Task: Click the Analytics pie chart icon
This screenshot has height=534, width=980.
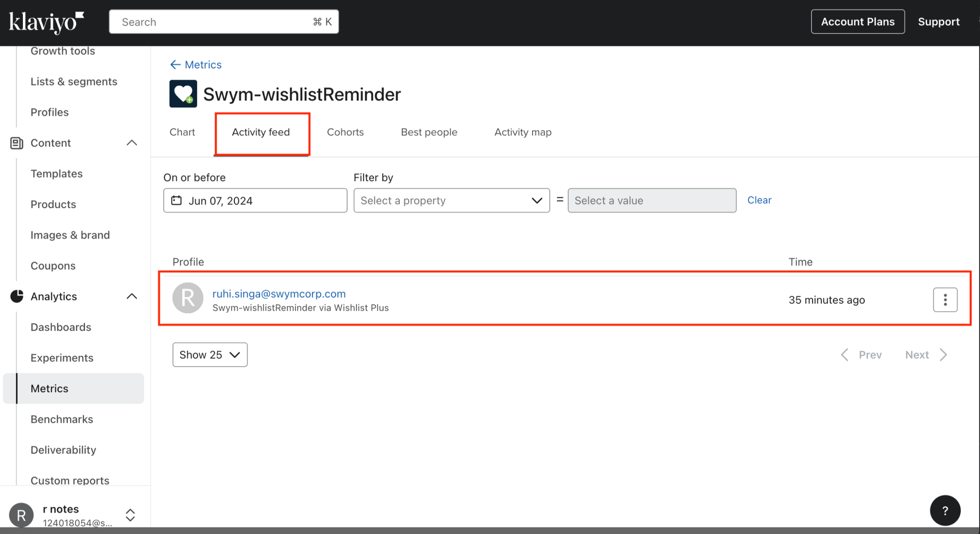Action: point(17,296)
